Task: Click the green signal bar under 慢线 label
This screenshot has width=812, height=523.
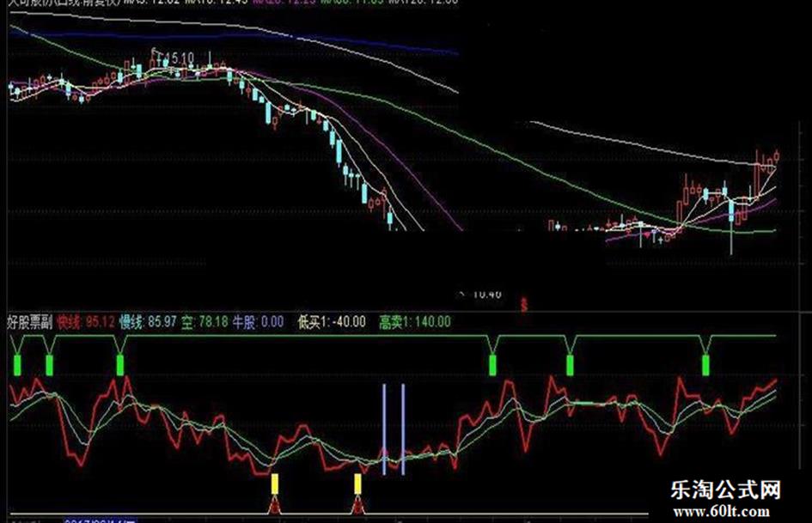Action: coord(120,364)
